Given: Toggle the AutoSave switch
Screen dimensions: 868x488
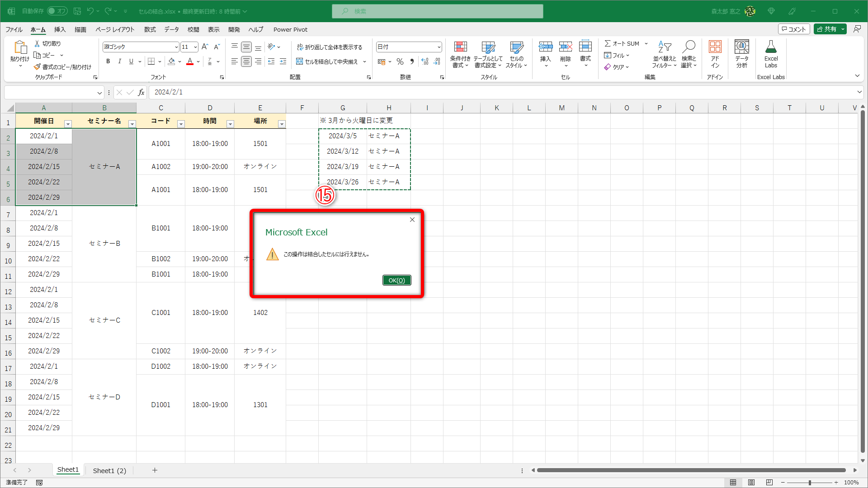Looking at the screenshot, I should (x=57, y=11).
